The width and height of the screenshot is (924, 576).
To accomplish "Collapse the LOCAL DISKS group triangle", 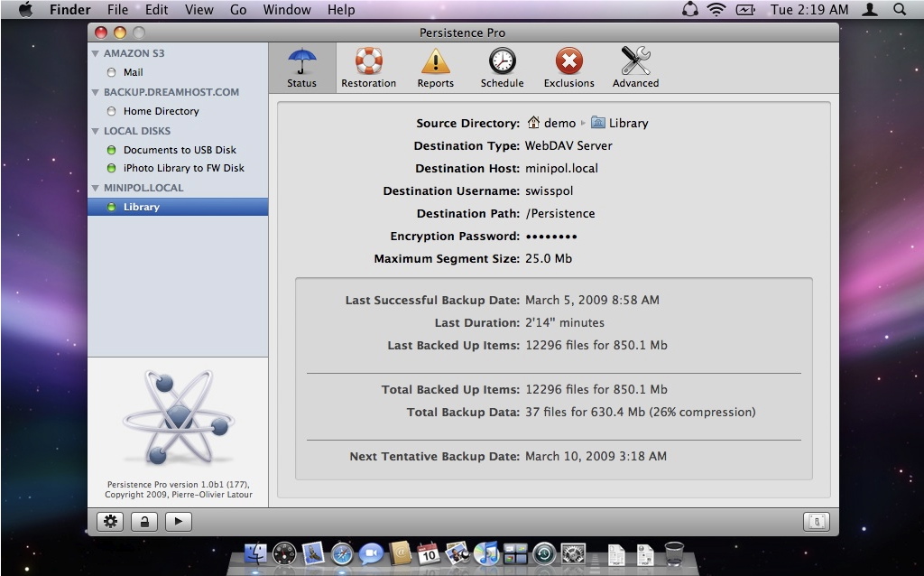I will (x=96, y=131).
